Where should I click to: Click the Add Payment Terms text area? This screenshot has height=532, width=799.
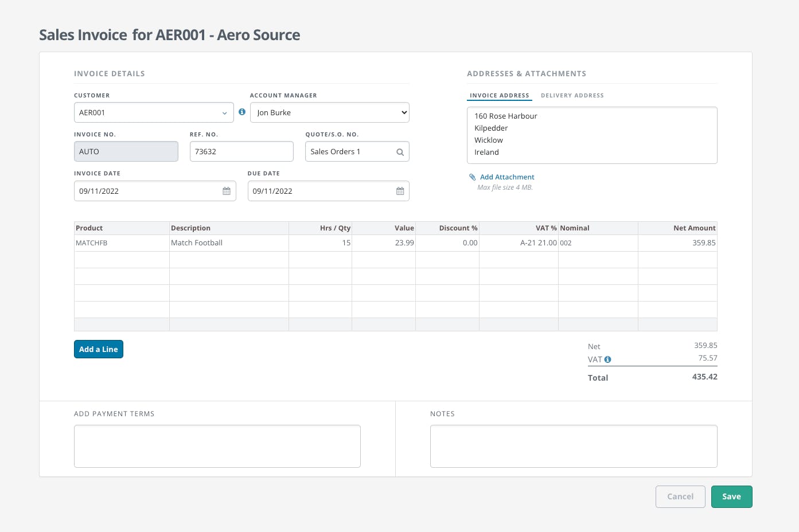pyautogui.click(x=217, y=446)
